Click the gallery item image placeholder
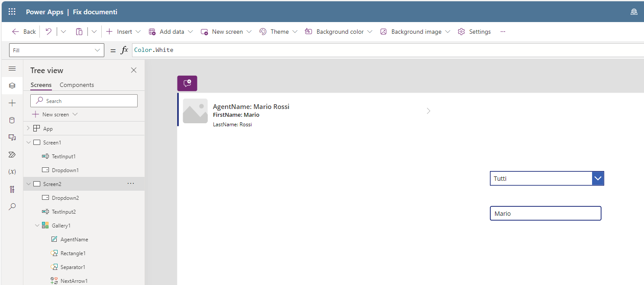Viewport: 644px width, 285px height. 195,111
